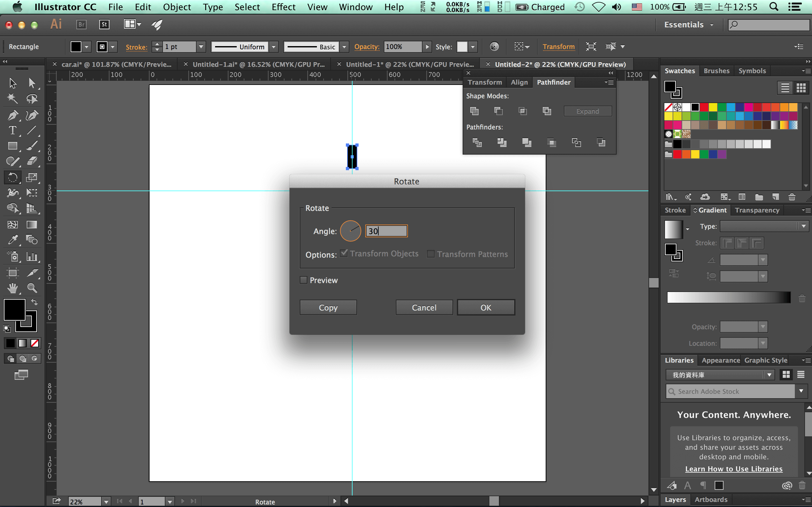Switch swatches panel to list view
Image resolution: width=812 pixels, height=507 pixels.
(785, 88)
